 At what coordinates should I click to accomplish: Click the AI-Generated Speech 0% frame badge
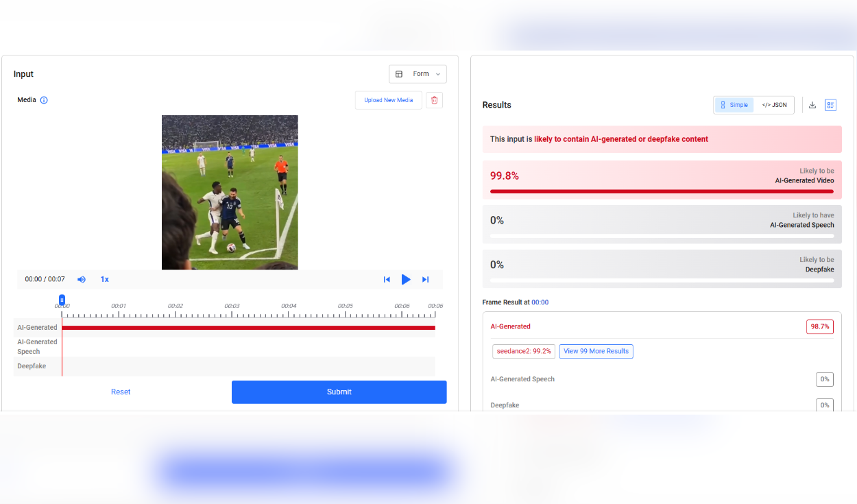pos(825,379)
